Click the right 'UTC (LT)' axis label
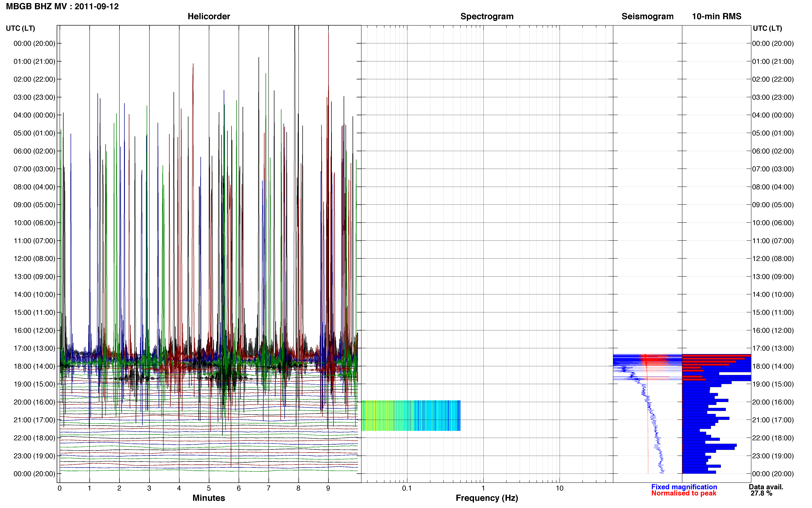The height and width of the screenshot is (508, 812). 767,28
